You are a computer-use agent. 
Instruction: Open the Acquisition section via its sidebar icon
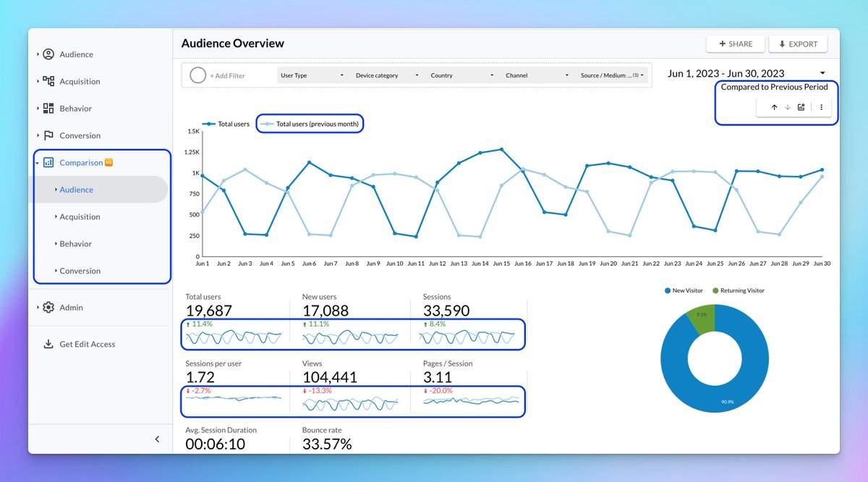click(x=48, y=81)
